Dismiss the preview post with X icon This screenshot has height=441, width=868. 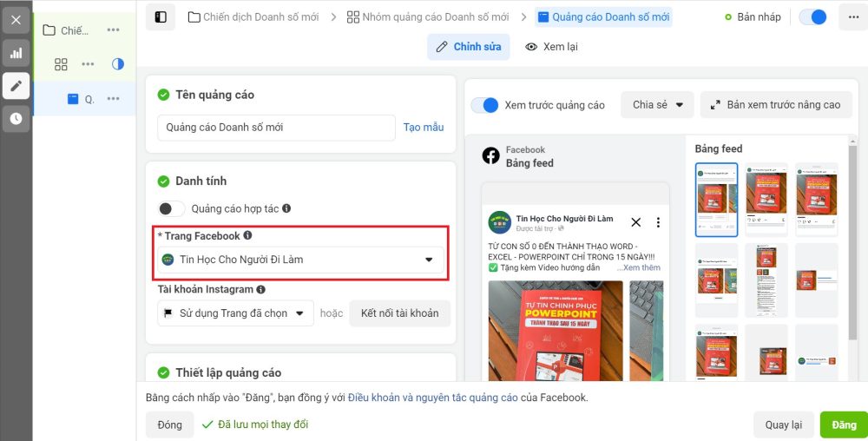tap(636, 222)
